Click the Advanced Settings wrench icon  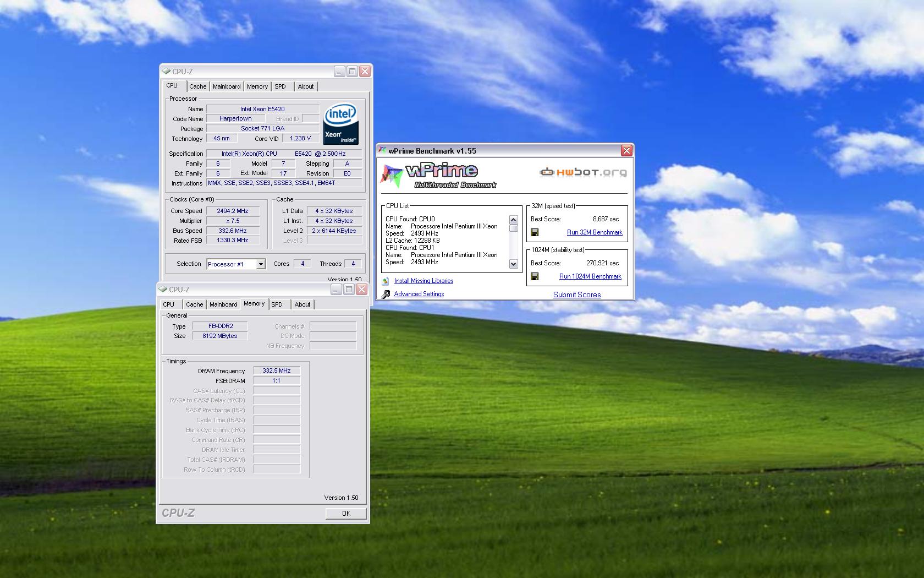click(x=386, y=295)
